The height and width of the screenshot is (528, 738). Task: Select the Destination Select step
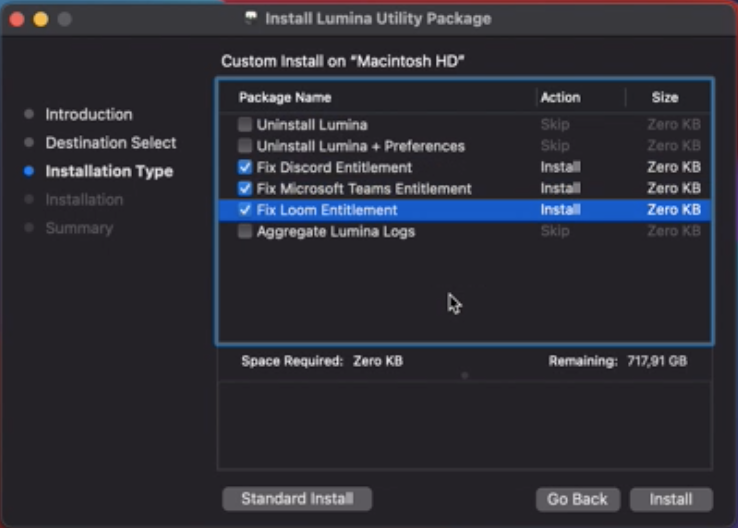tap(111, 143)
